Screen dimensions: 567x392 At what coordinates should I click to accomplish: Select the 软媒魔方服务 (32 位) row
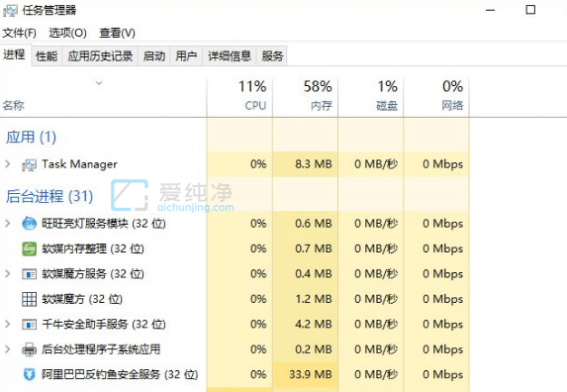[235, 274]
